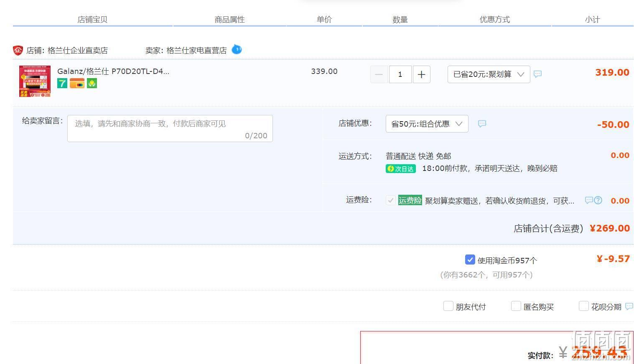This screenshot has height=364, width=634.
Task: Click the comment icon in 运费险 row
Action: pos(589,200)
